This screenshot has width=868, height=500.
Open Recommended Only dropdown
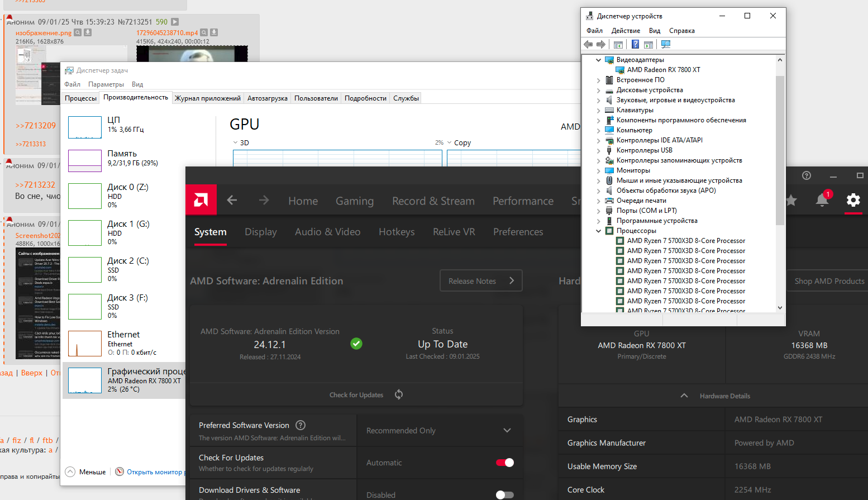(x=439, y=430)
